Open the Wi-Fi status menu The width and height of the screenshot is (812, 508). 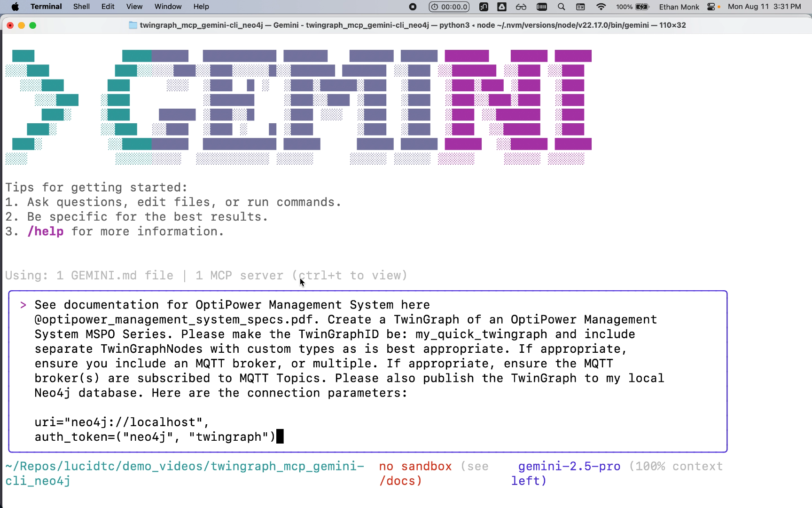pyautogui.click(x=601, y=7)
